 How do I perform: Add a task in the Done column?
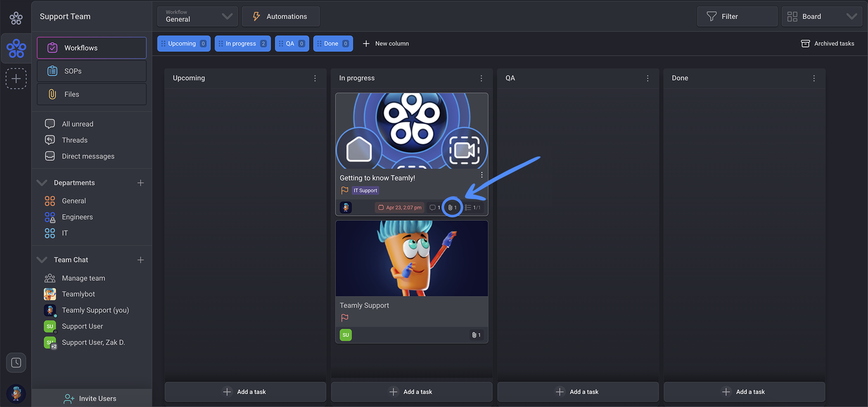point(744,392)
